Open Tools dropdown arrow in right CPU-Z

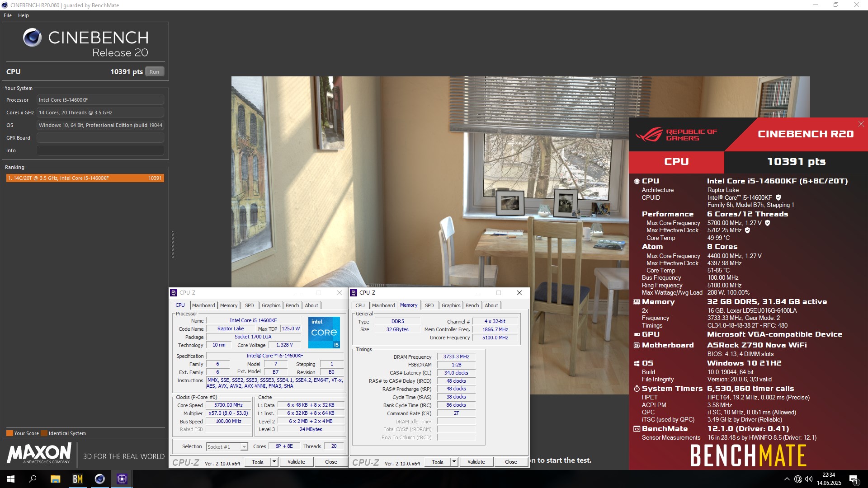point(454,462)
